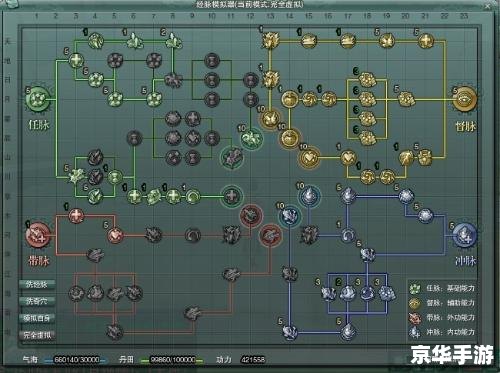Click the 洗经脉 button
The height and width of the screenshot is (373, 500).
[x=37, y=284]
